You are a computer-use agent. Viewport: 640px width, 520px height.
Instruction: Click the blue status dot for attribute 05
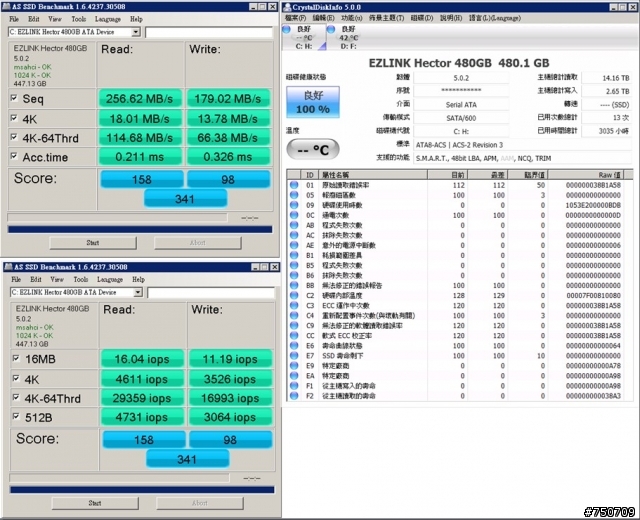click(x=293, y=195)
